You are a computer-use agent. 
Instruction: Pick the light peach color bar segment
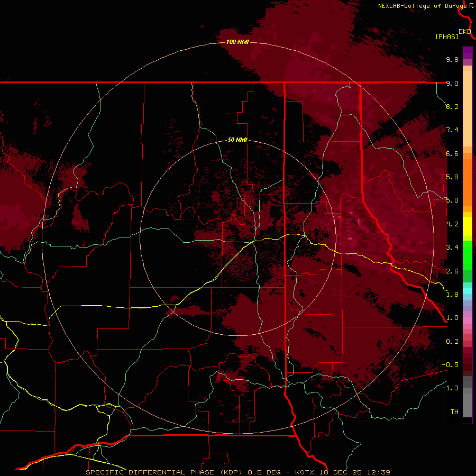tap(467, 108)
